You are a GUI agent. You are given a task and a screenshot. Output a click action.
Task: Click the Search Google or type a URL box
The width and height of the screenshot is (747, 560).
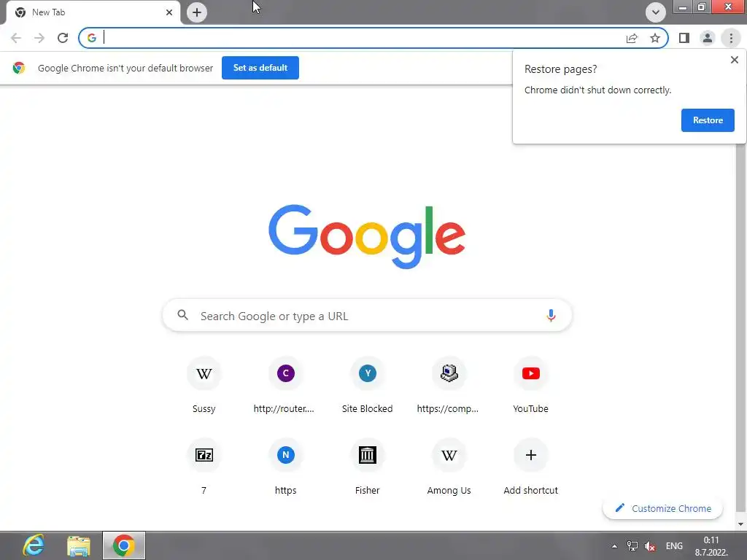click(x=367, y=315)
